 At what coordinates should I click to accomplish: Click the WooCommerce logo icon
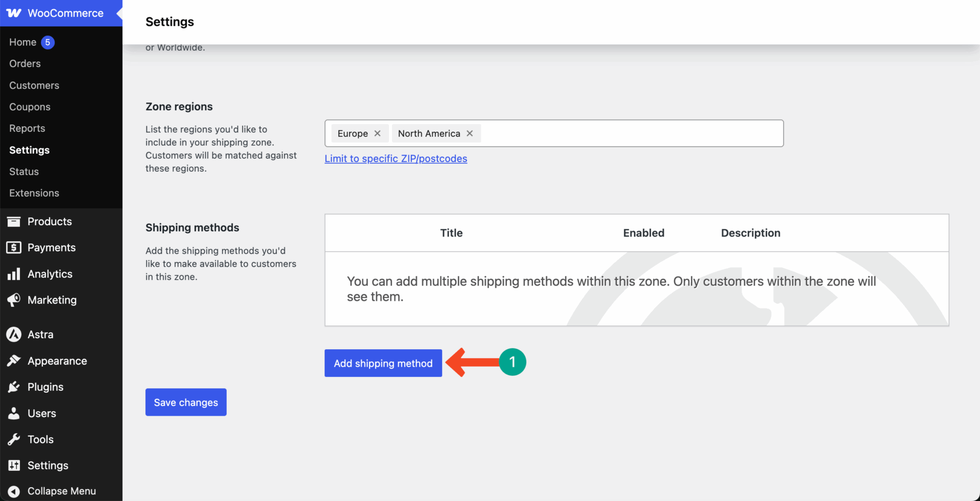click(14, 13)
